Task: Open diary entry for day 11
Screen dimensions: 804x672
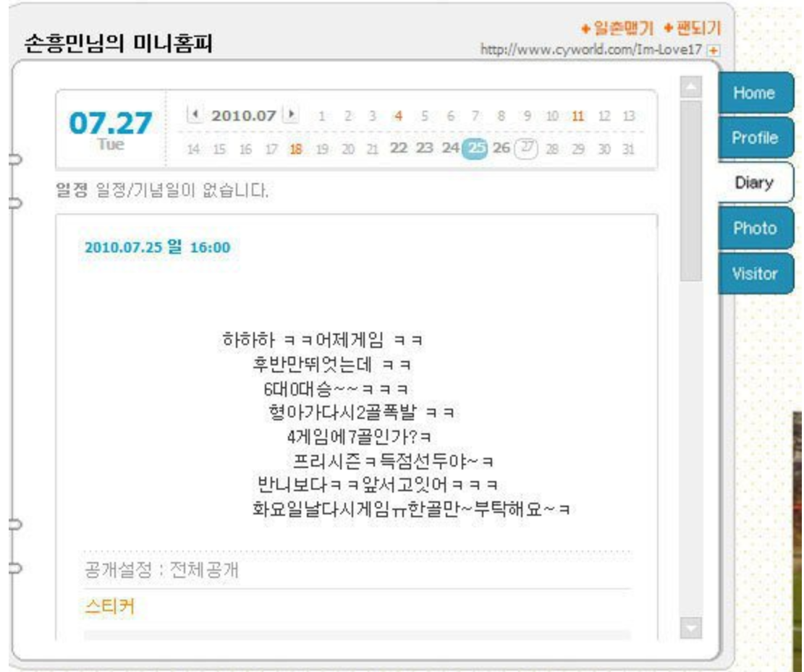Action: click(577, 115)
